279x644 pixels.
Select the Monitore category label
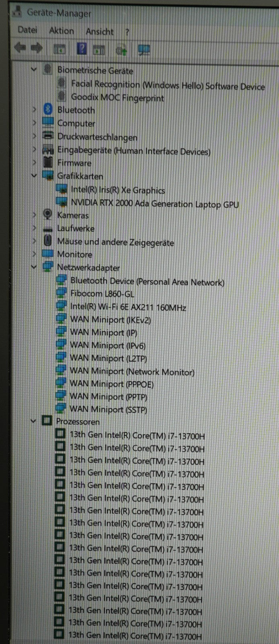click(x=74, y=254)
